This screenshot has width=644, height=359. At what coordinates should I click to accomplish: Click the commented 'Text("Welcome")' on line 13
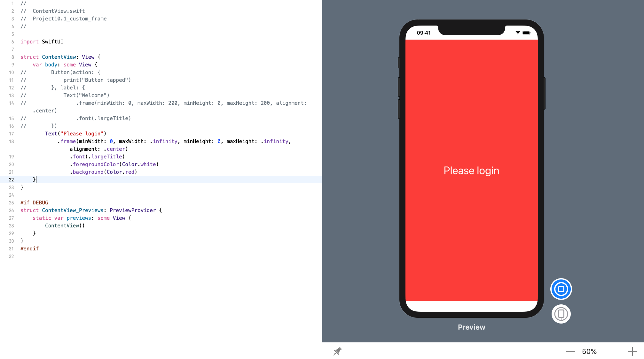[86, 95]
